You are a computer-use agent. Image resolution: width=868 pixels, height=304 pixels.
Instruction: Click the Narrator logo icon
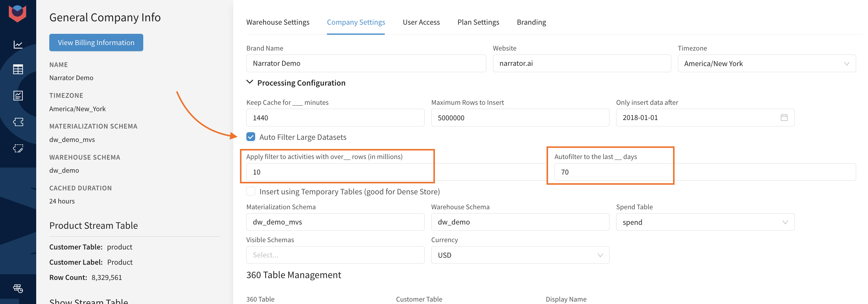pyautogui.click(x=18, y=13)
